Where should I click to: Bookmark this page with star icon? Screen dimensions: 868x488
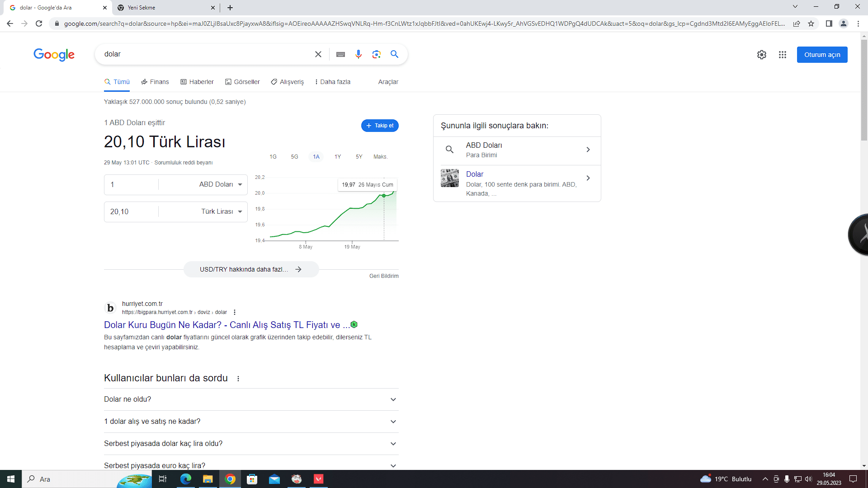811,23
